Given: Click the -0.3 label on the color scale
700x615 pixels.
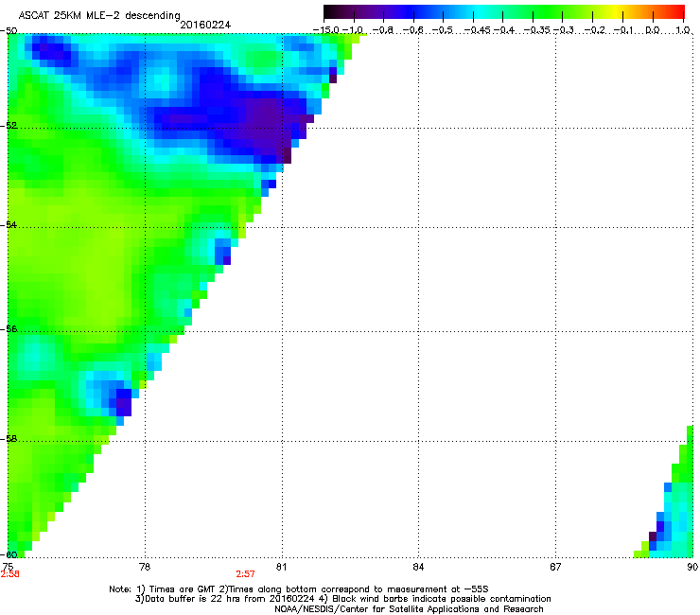Looking at the screenshot, I should 564,30.
